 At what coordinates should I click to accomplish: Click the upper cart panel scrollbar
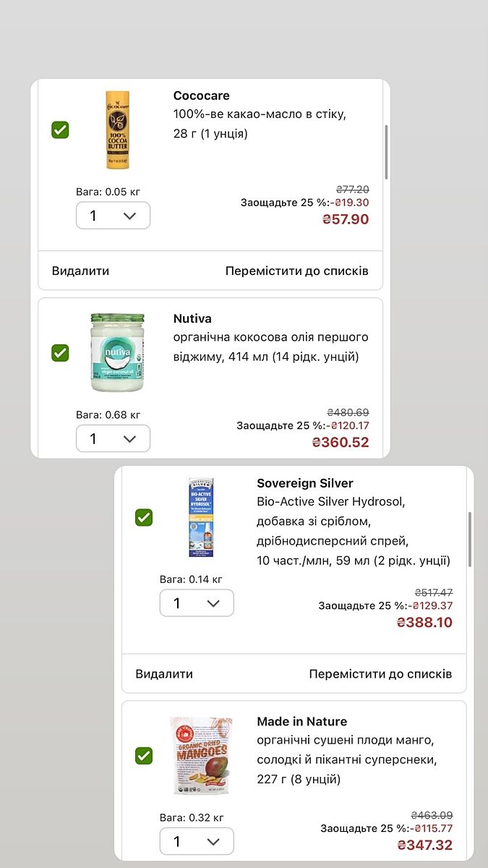[x=386, y=152]
